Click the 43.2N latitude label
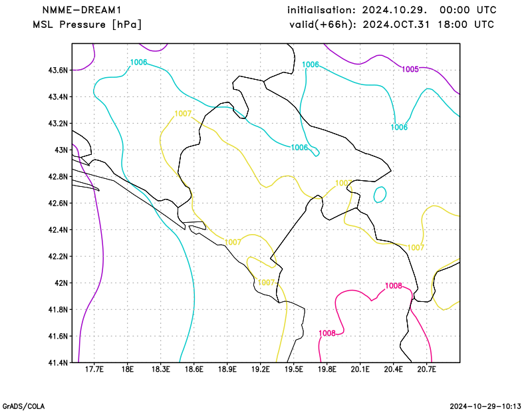 (58, 123)
